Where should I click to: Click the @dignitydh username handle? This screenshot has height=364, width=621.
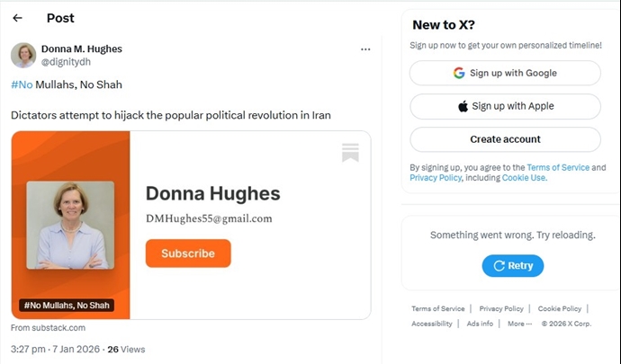tap(66, 62)
